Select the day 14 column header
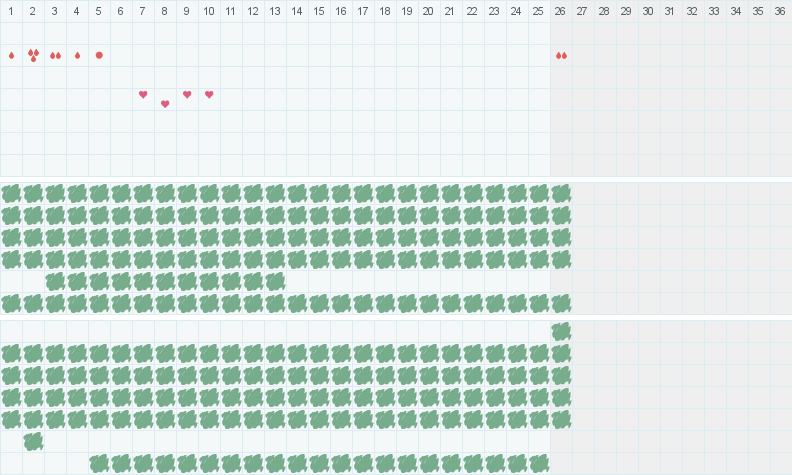 (x=297, y=11)
